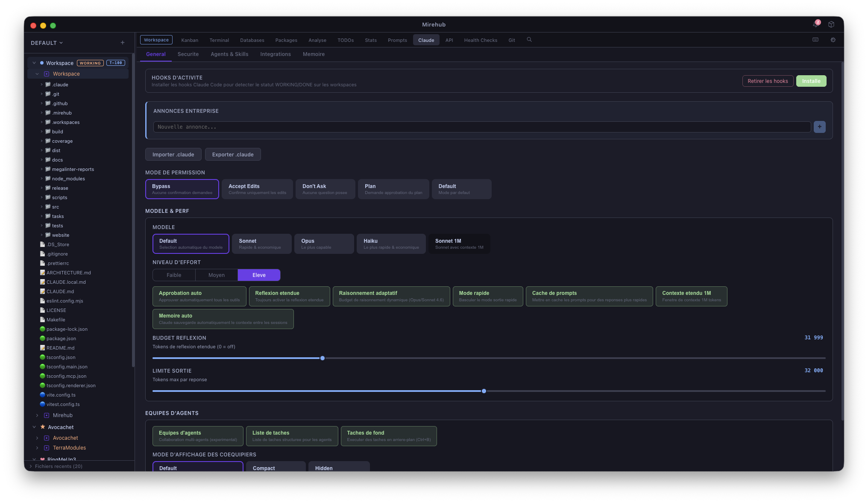Image resolution: width=868 pixels, height=503 pixels.
Task: Click the Retirer les hooks button
Action: (x=768, y=81)
